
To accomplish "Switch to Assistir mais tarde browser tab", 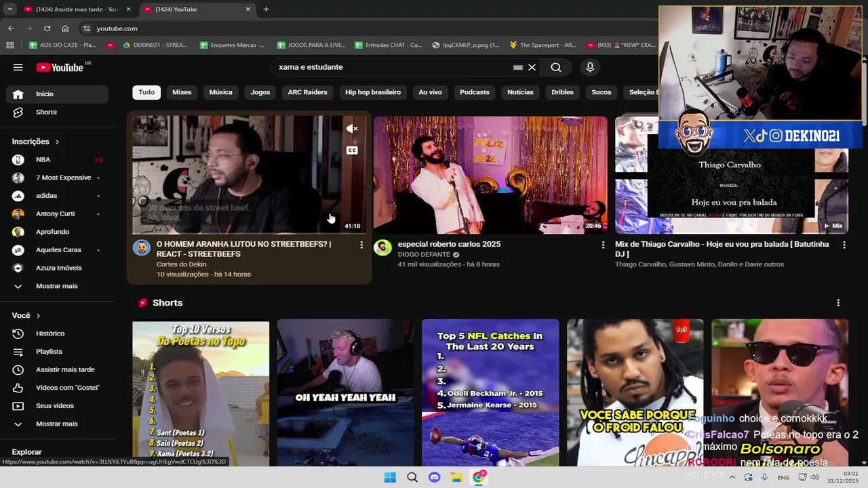I will click(77, 9).
